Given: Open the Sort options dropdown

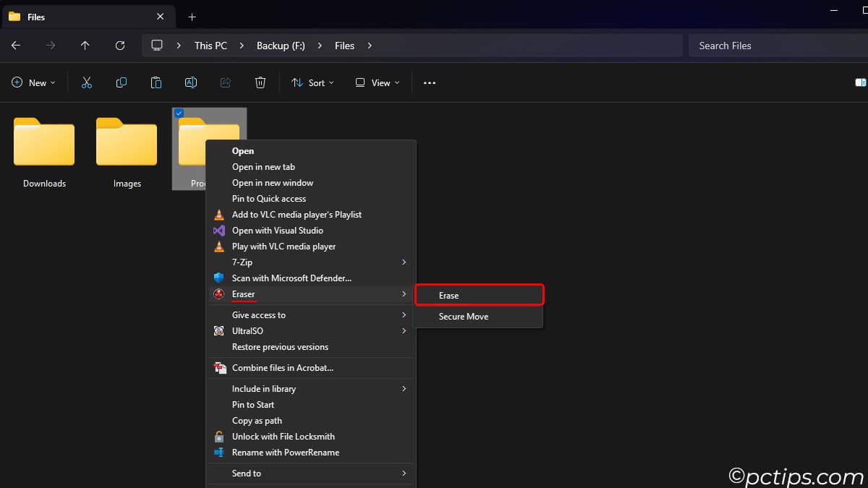Looking at the screenshot, I should (312, 82).
